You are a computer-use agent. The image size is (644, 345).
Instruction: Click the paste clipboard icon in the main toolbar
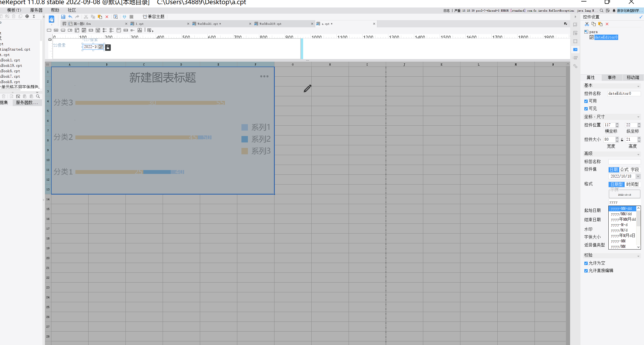click(x=100, y=17)
